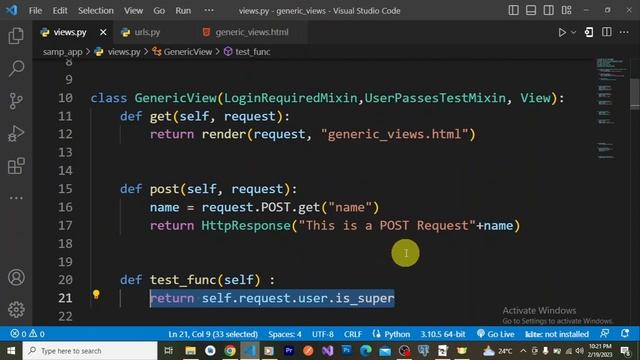Open Microsoft Edge from the taskbar
This screenshot has width=640, height=360.
click(x=366, y=351)
